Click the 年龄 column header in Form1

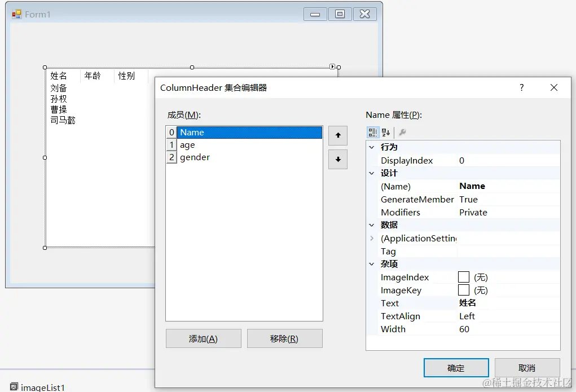[97, 76]
